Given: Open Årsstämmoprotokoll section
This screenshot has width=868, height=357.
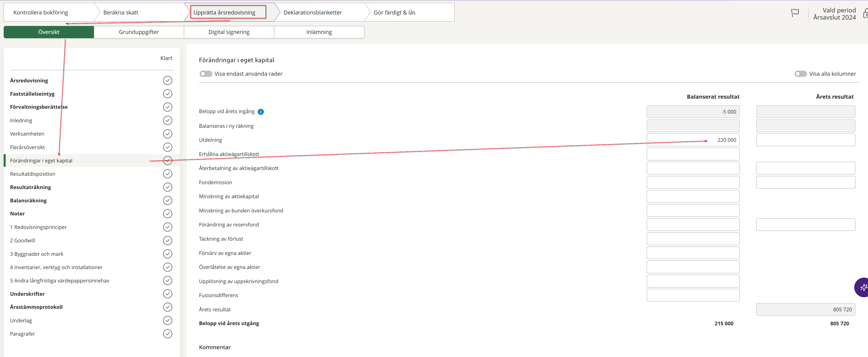Looking at the screenshot, I should click(x=36, y=307).
